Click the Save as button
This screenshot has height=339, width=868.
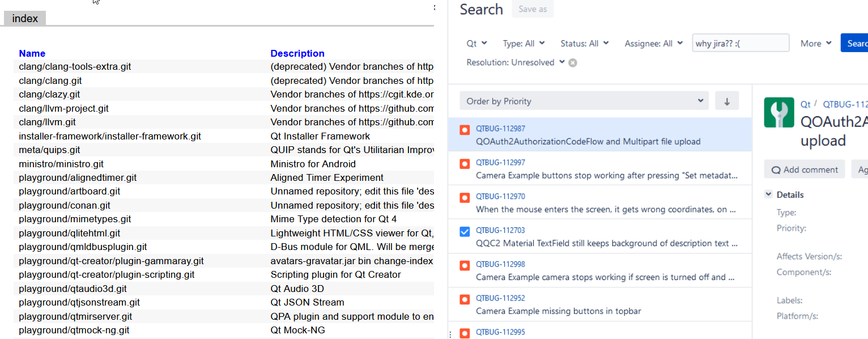click(x=533, y=9)
